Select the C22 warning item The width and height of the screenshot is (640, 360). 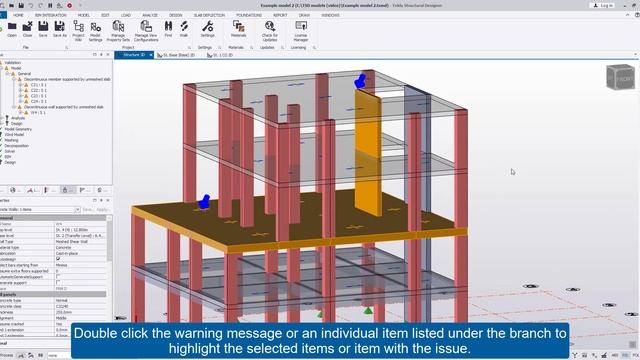[38, 90]
